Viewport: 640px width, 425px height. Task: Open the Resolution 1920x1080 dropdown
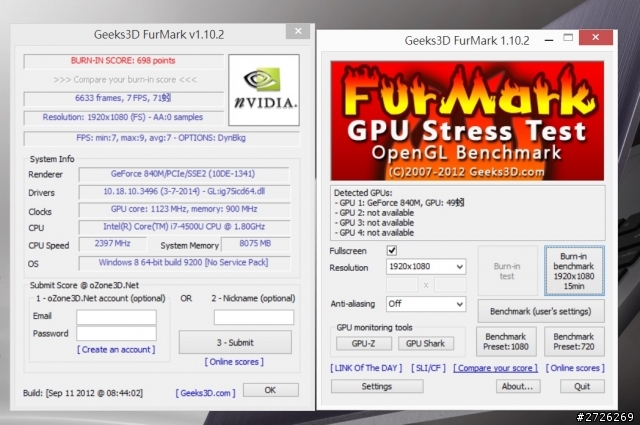[426, 267]
